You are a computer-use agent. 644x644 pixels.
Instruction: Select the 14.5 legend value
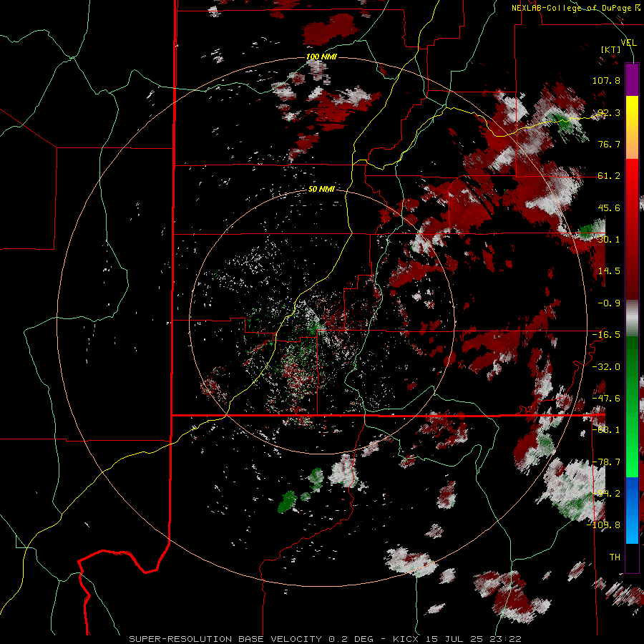click(x=609, y=271)
